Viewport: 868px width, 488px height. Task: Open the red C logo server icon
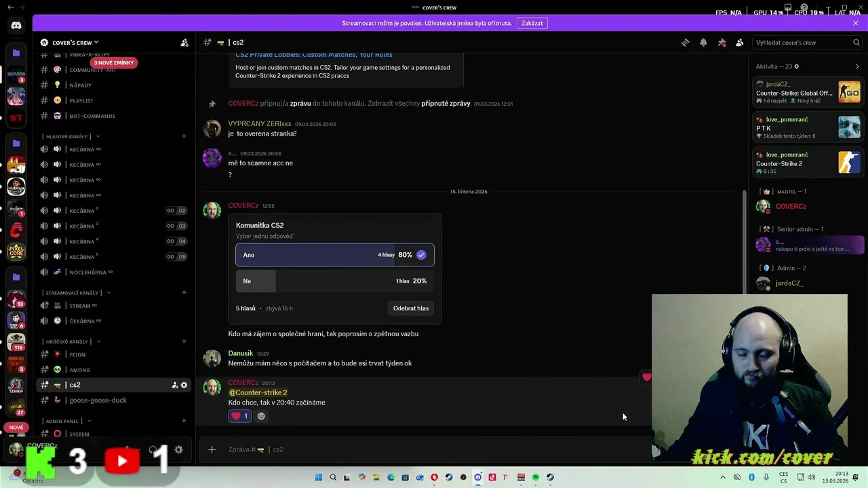[x=16, y=230]
